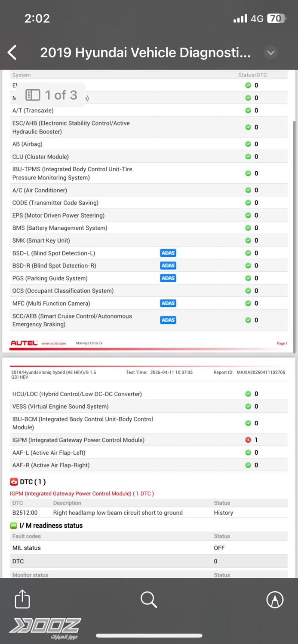The height and width of the screenshot is (644, 298).
Task: Select the 'Page 1' footer label
Action: 282,343
